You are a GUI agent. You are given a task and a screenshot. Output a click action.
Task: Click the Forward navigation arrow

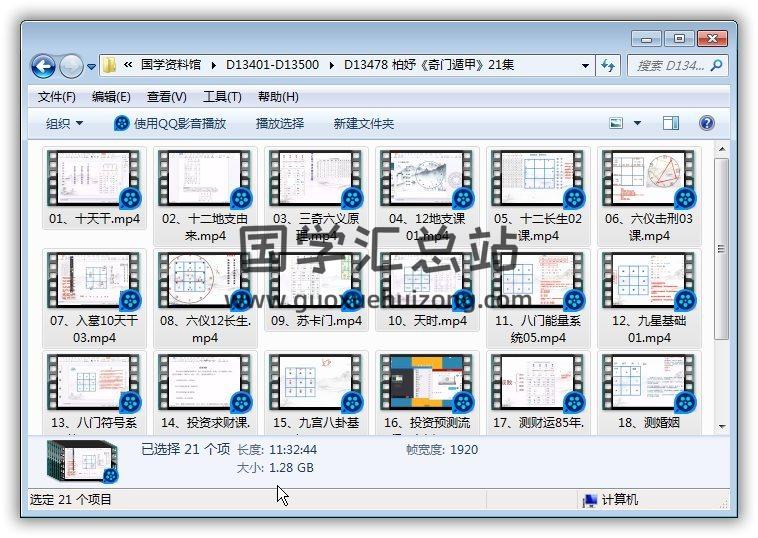point(72,66)
